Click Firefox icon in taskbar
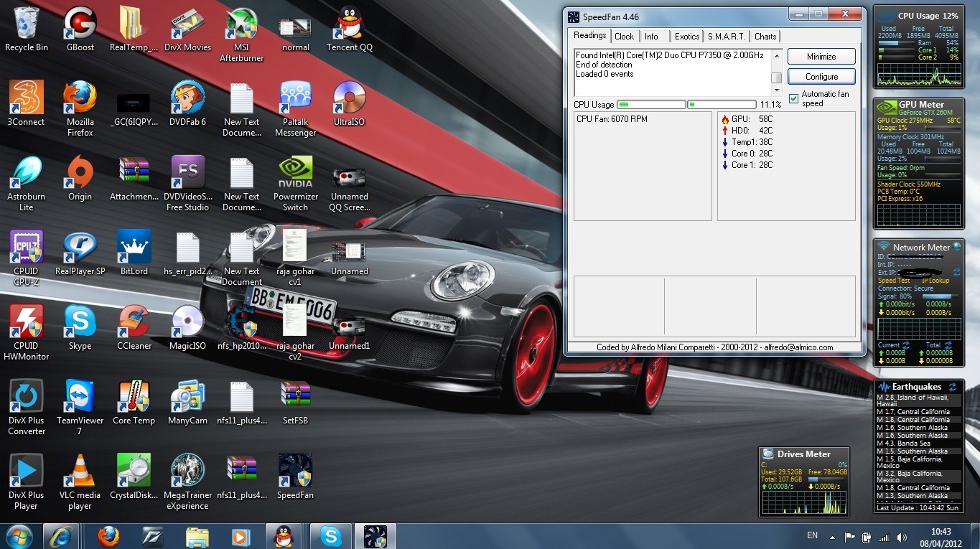 point(108,536)
